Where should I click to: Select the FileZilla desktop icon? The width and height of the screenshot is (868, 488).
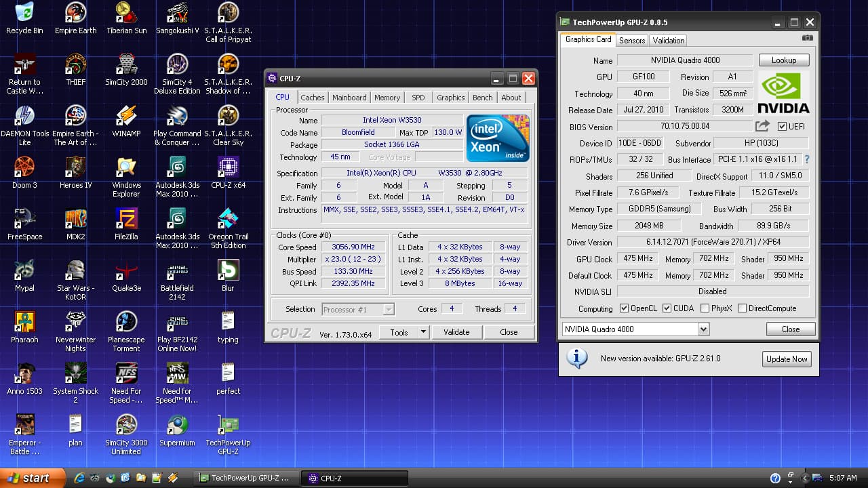[126, 224]
